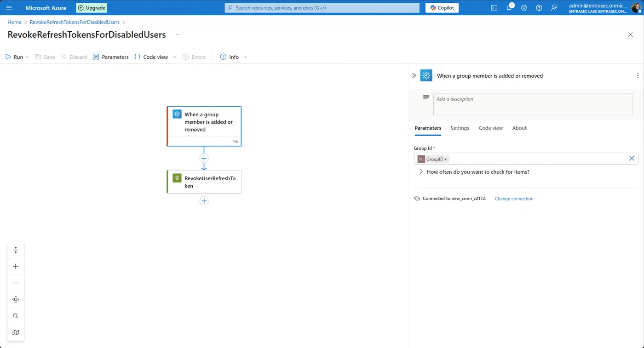
Task: Open the title ellipsis more options
Action: pyautogui.click(x=178, y=35)
